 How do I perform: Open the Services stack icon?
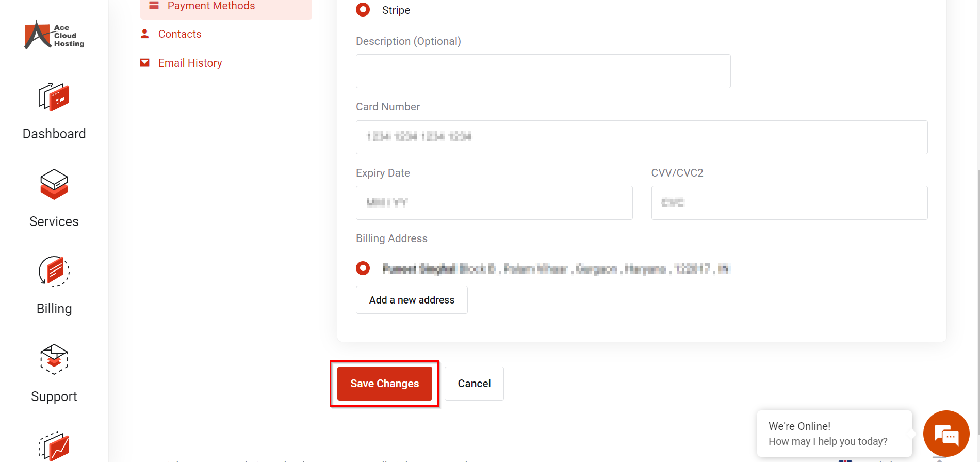(54, 184)
